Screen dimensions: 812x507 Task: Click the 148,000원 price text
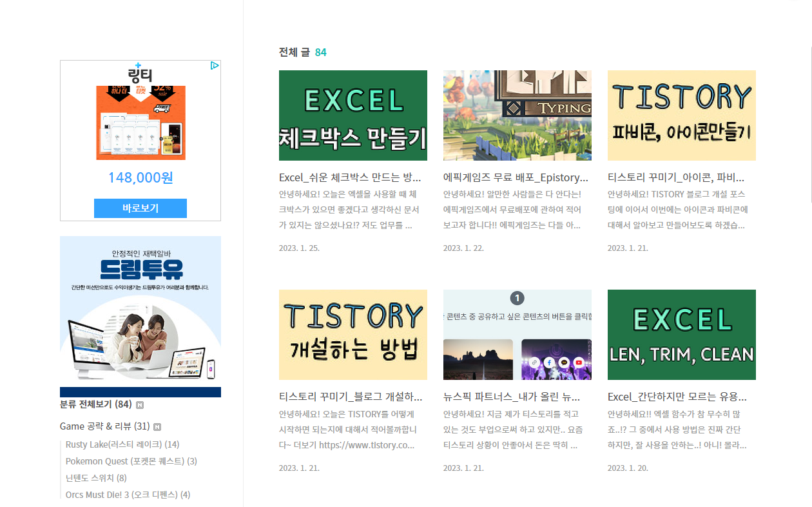coord(140,178)
